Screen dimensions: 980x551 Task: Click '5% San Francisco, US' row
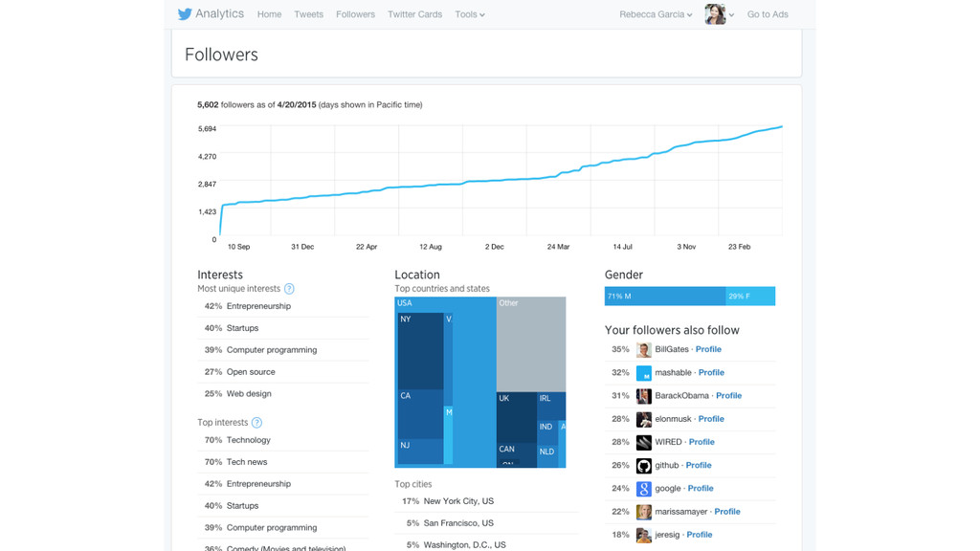[486, 523]
